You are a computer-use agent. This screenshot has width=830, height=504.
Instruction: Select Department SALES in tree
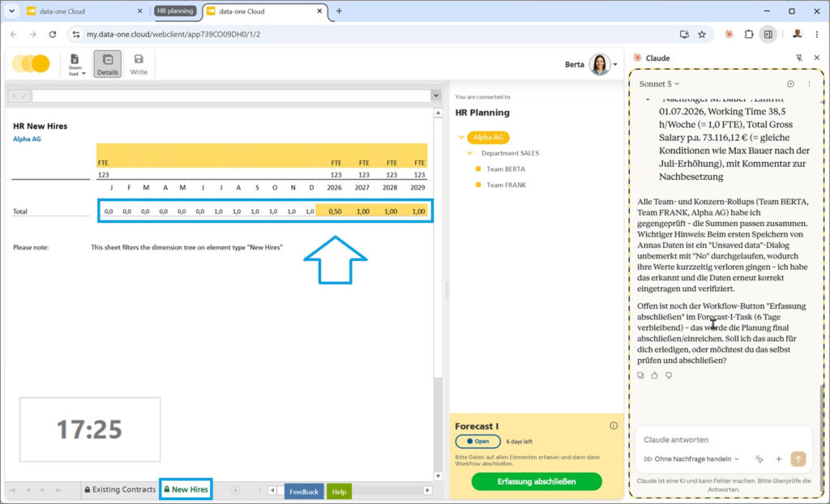click(510, 153)
